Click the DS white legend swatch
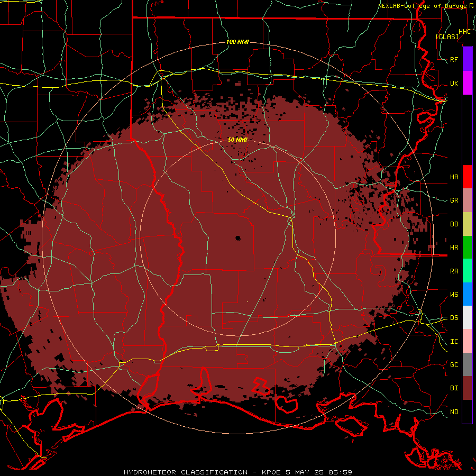This screenshot has height=476, width=476. [467, 317]
